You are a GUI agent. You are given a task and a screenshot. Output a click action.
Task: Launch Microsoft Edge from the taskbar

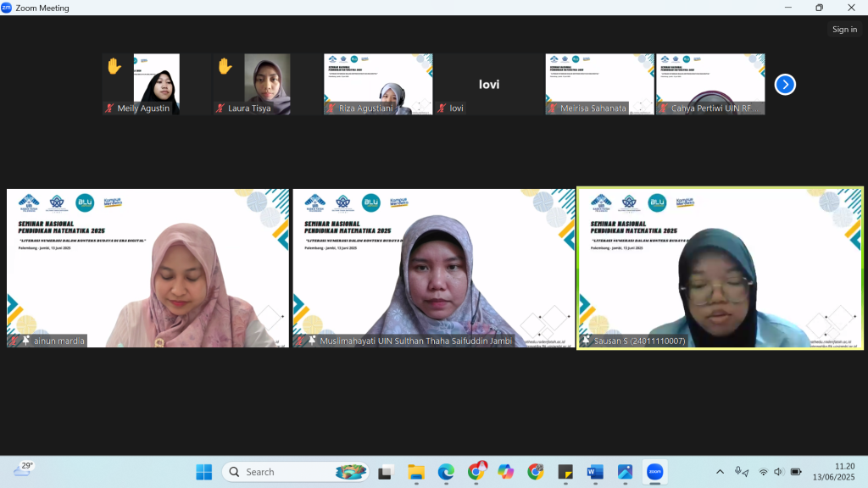[x=446, y=472]
